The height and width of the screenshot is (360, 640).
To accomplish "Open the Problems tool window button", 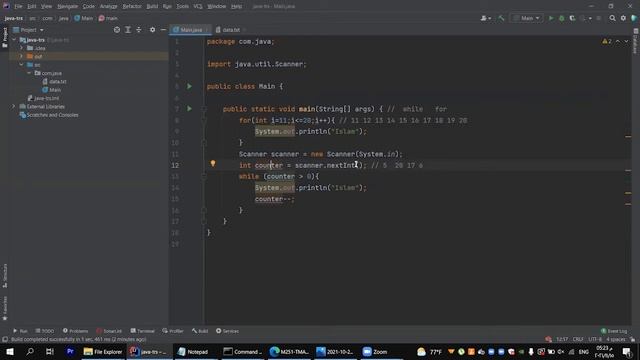I will 76,331.
